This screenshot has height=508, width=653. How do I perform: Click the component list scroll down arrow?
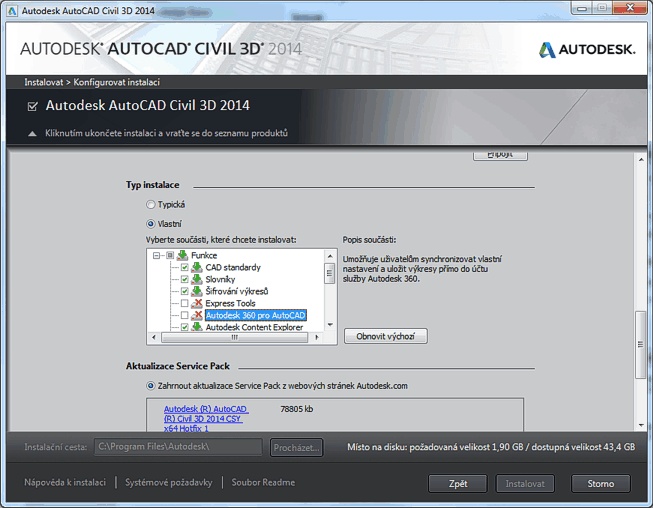click(330, 325)
